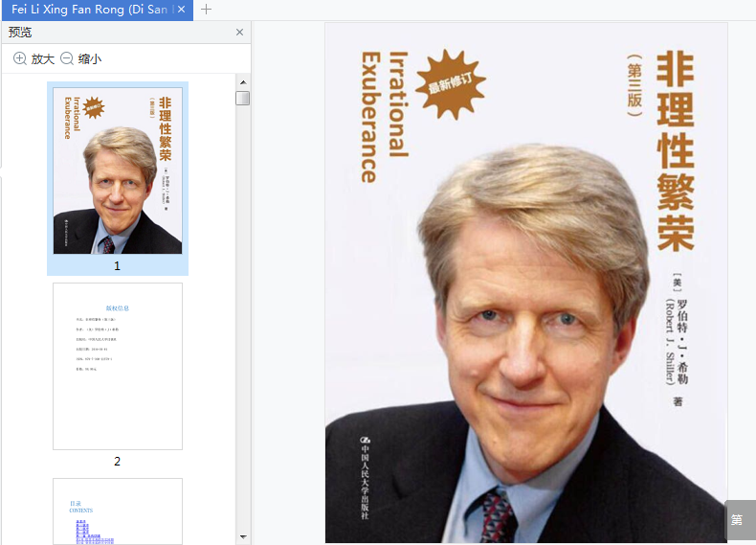Close the 预览 preview panel
This screenshot has height=545, width=756.
239,33
